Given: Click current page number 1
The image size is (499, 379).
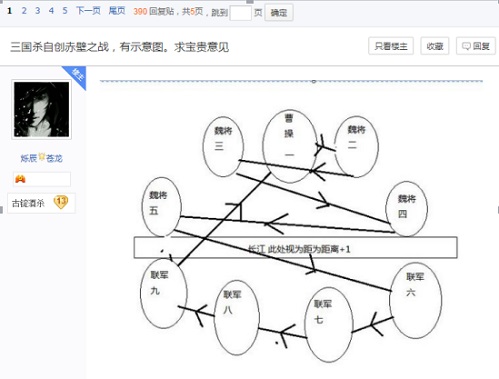Looking at the screenshot, I should pyautogui.click(x=9, y=11).
